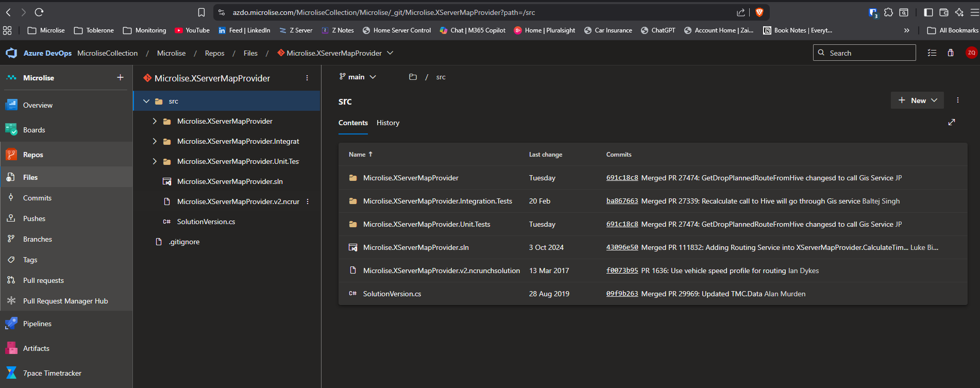Open commit link f0073b95

point(622,271)
